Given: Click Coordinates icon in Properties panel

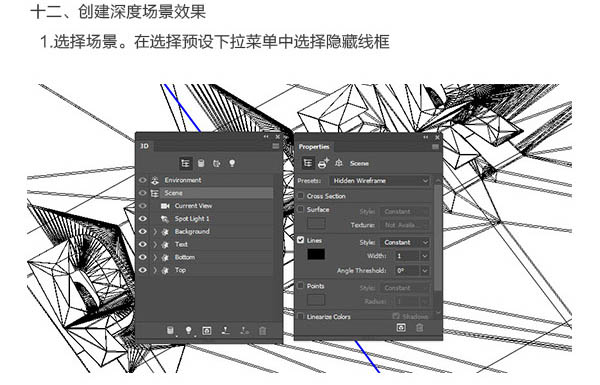Looking at the screenshot, I should click(x=339, y=163).
